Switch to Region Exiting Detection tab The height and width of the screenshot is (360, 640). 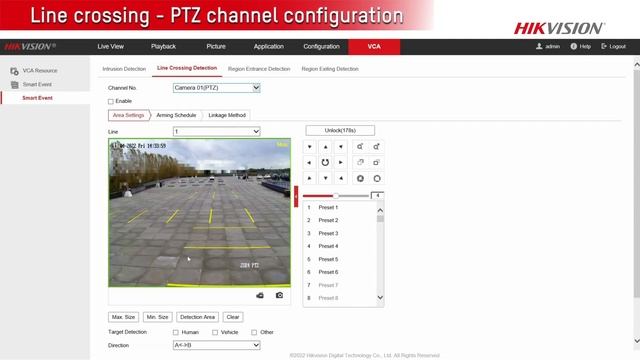[330, 69]
